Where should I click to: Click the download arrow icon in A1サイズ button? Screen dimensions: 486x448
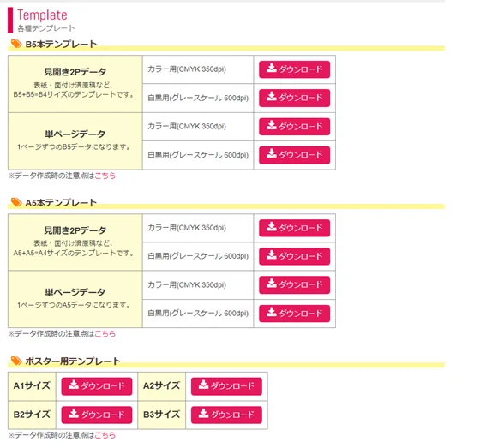tap(74, 385)
